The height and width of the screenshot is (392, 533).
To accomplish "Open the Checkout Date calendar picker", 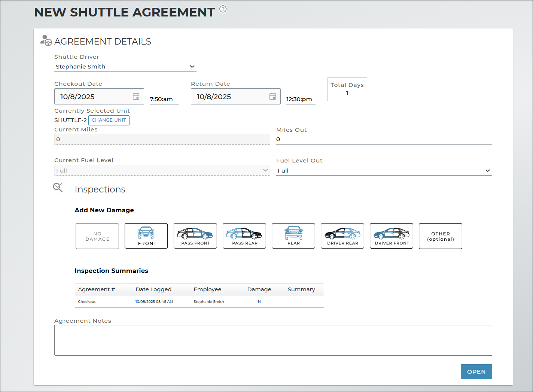I will pyautogui.click(x=136, y=97).
